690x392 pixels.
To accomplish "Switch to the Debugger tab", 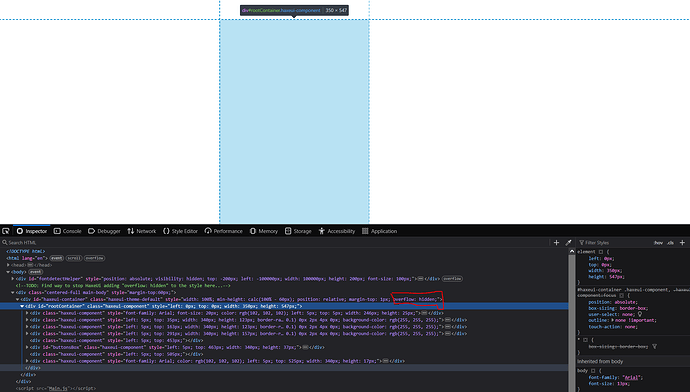I will 104,231.
